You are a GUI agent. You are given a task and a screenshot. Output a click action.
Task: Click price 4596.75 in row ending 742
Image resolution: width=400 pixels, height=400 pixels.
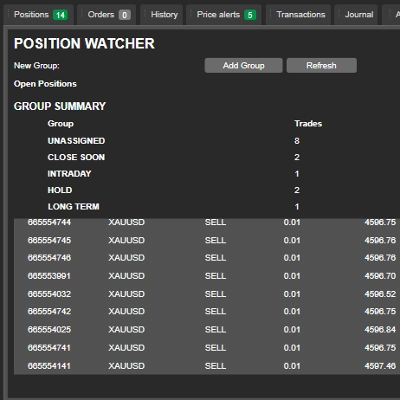[380, 311]
